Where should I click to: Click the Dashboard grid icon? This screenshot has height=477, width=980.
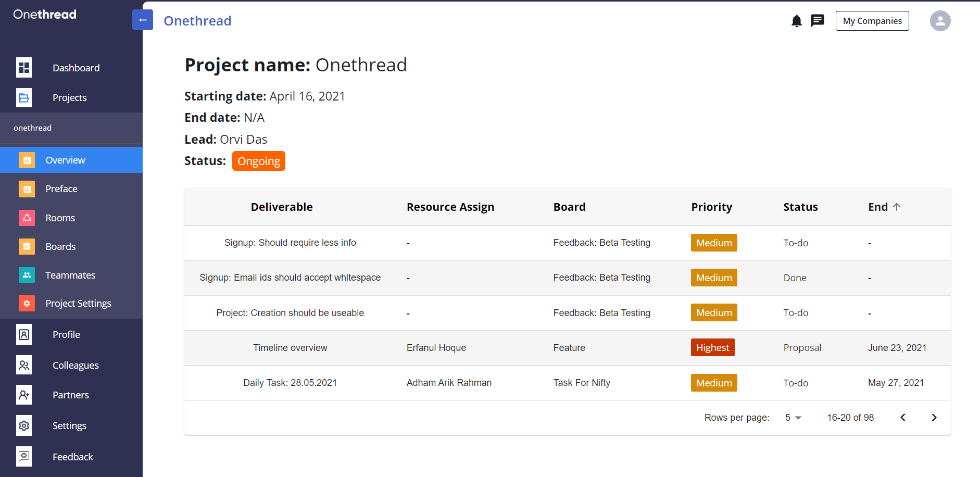[24, 68]
